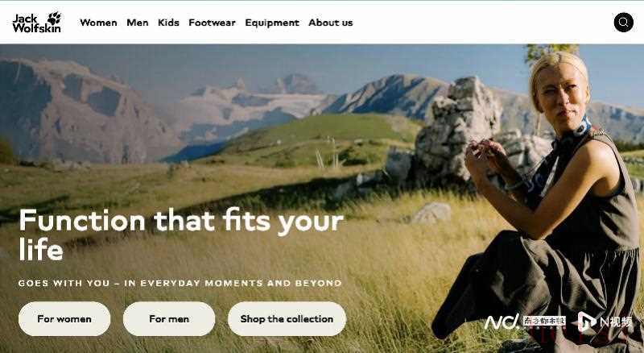The image size is (644, 353).
Task: Open the About us page
Action: [331, 23]
